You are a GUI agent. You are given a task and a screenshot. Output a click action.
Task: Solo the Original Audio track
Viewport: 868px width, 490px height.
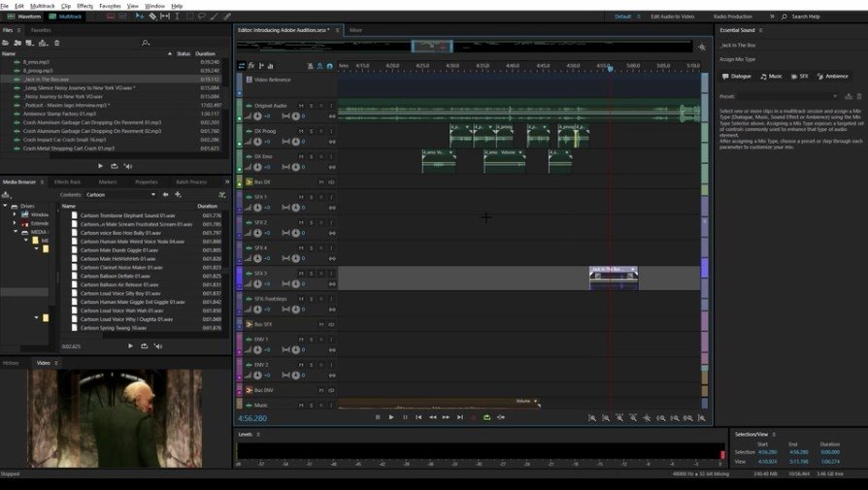[x=311, y=106]
